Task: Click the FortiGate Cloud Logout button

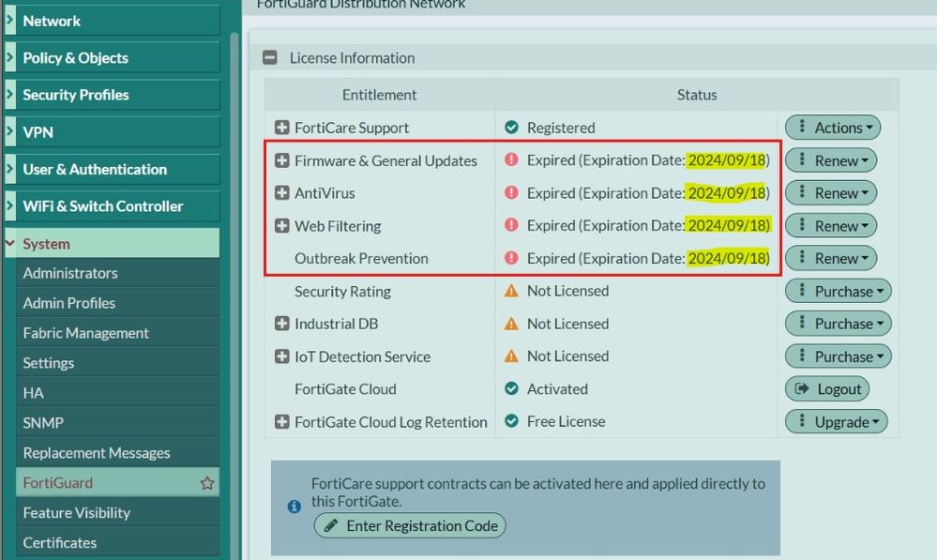Action: click(827, 388)
